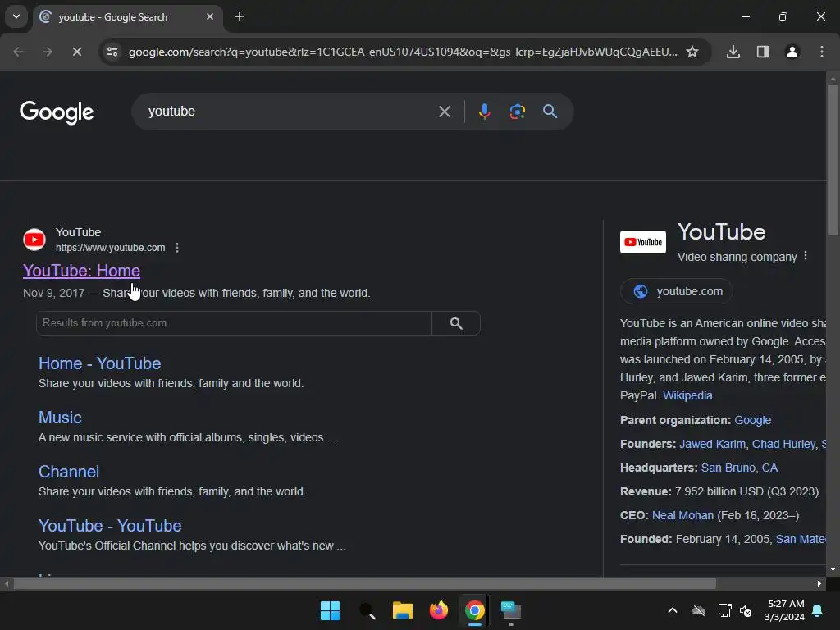Click the YouTube knowledge panel logo
This screenshot has width=840, height=630.
[643, 242]
